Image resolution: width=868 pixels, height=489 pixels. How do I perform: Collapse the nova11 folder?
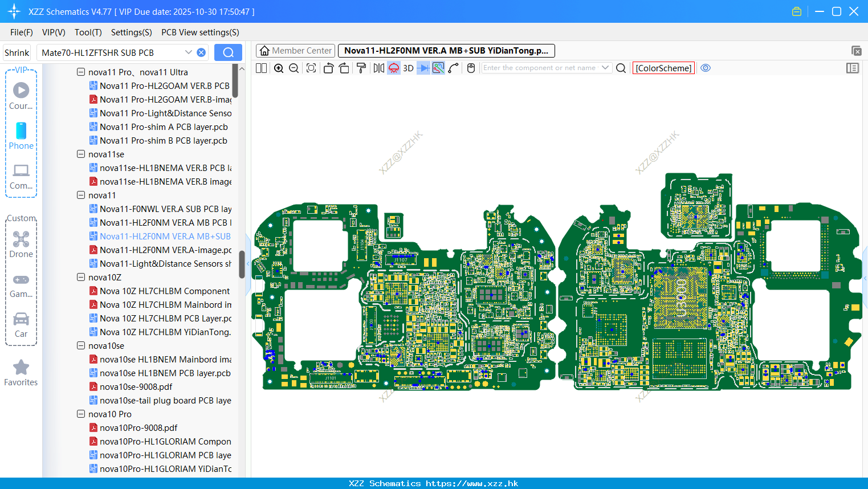click(x=81, y=195)
